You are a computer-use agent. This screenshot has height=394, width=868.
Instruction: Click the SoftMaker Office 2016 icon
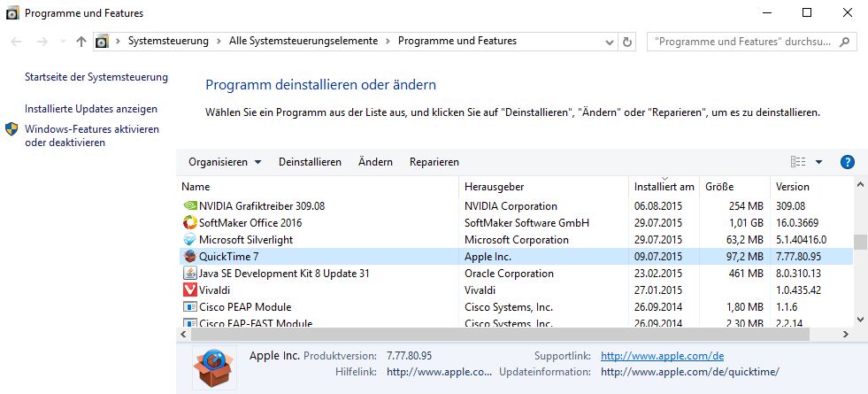tap(189, 223)
